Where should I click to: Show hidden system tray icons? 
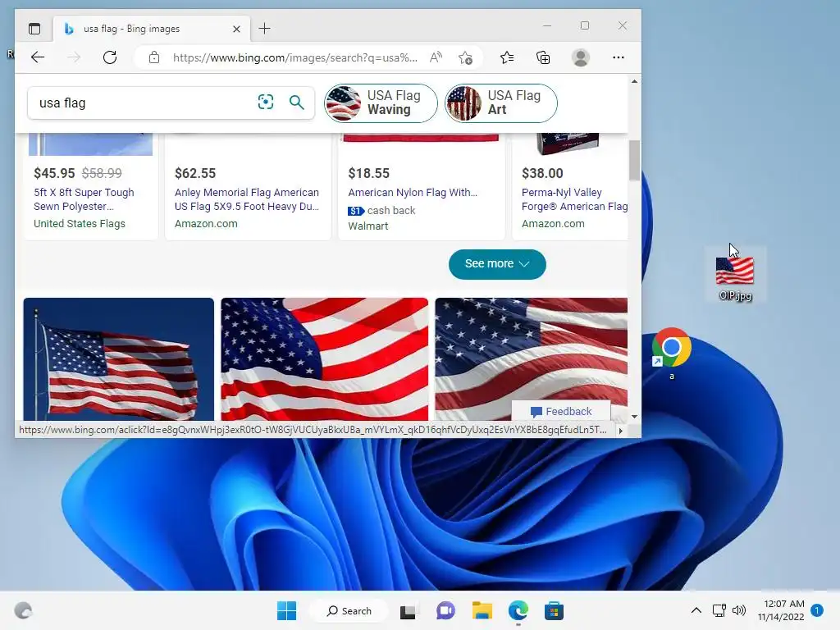click(x=696, y=610)
